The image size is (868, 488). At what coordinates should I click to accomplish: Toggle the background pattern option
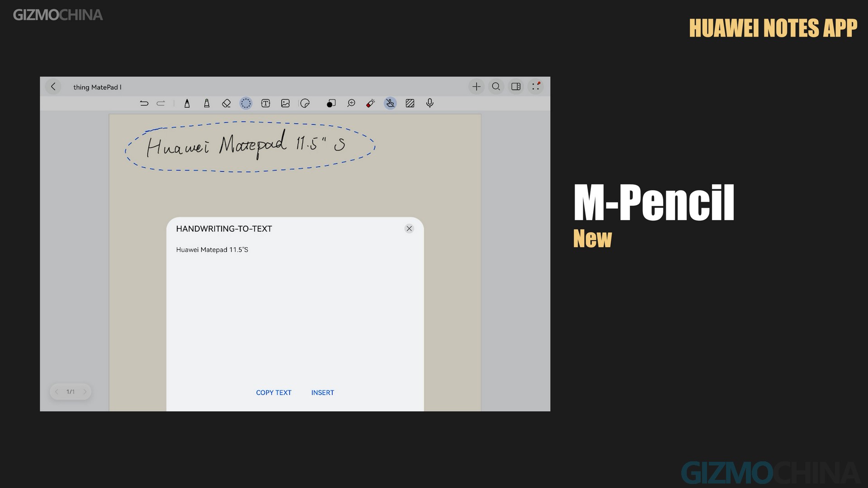click(x=410, y=103)
